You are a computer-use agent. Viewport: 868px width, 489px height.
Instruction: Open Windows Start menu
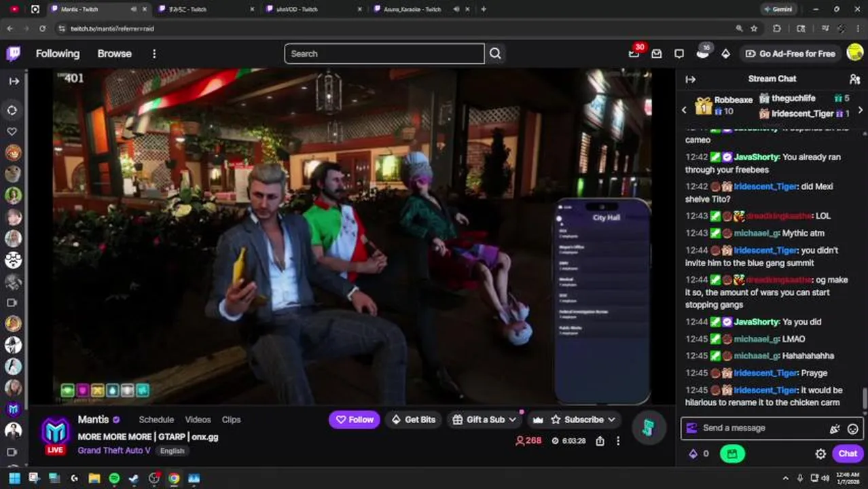14,478
